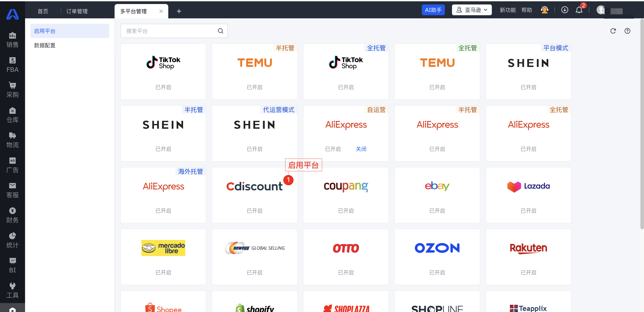
Task: Open the notifications bell
Action: pos(579,10)
